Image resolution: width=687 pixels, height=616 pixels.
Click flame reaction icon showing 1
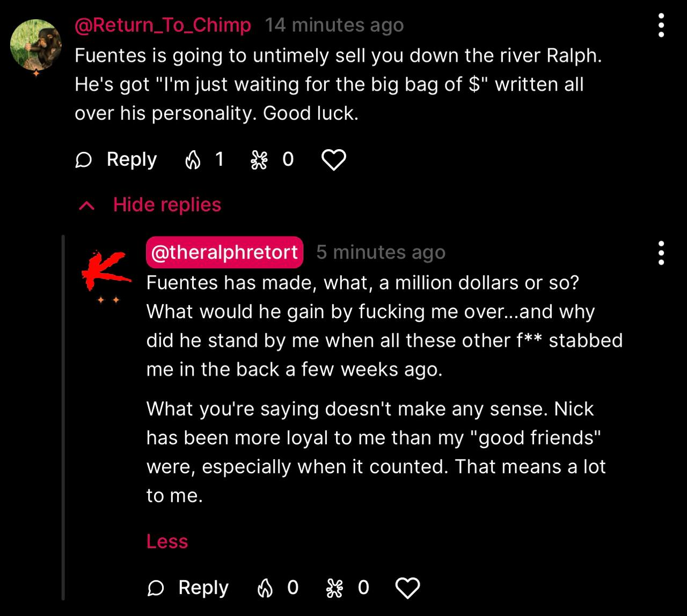point(192,159)
